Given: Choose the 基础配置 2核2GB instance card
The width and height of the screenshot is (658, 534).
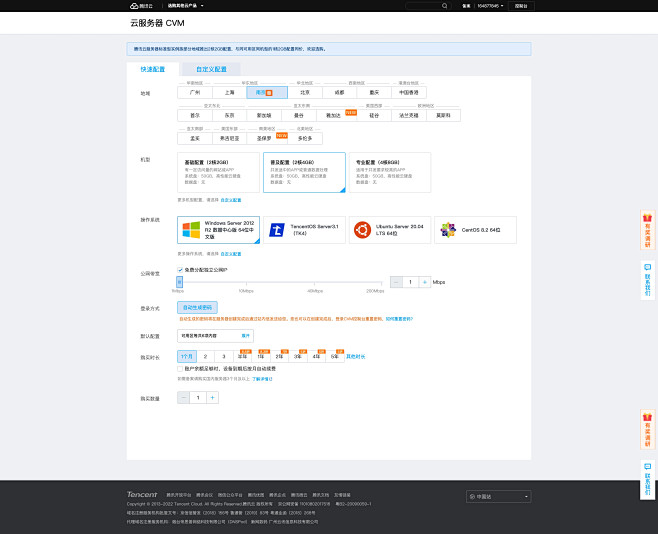Looking at the screenshot, I should coord(219,172).
